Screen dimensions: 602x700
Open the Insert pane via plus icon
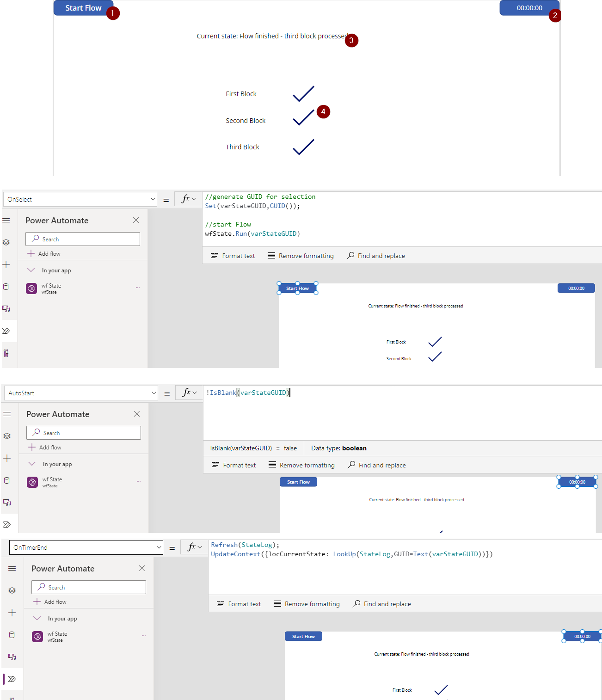click(6, 264)
